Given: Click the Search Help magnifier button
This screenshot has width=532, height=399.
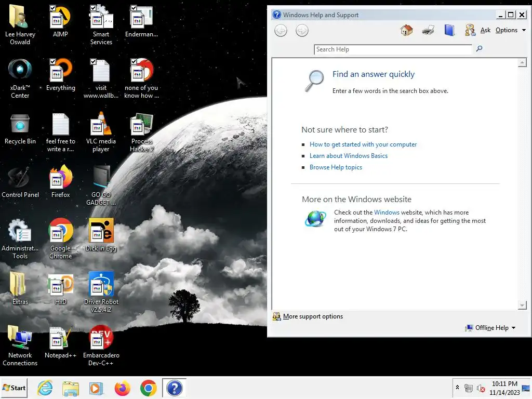Looking at the screenshot, I should click(479, 48).
